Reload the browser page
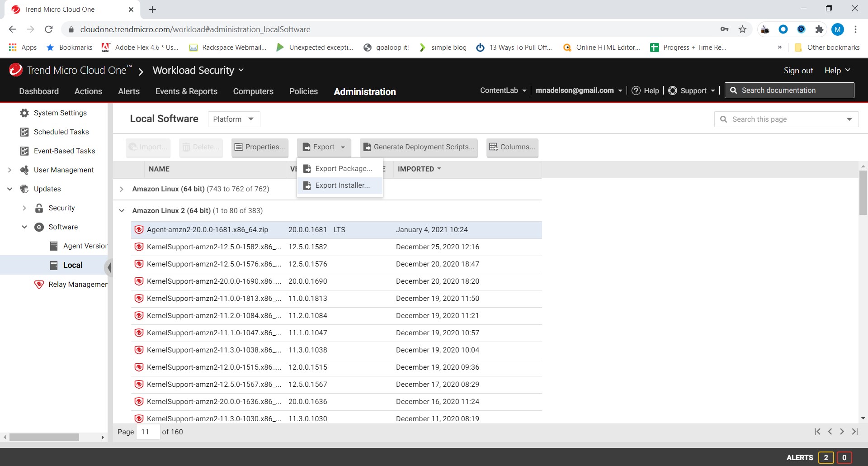This screenshot has width=868, height=466. click(49, 29)
